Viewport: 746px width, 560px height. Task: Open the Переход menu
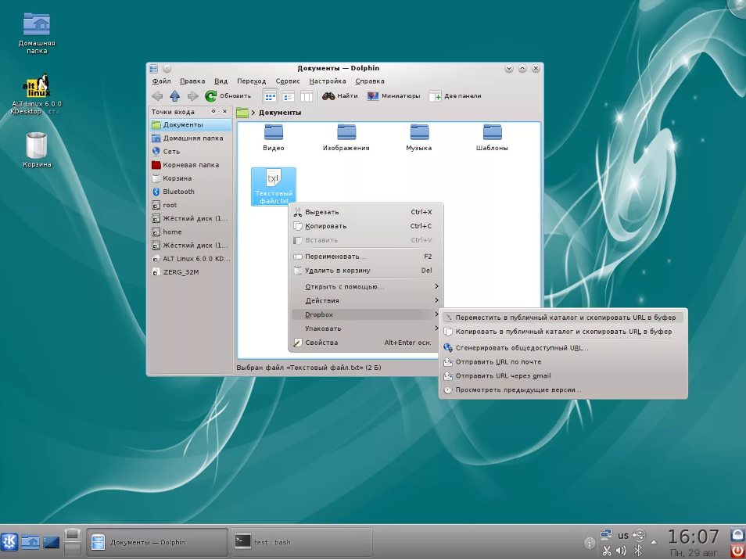(252, 81)
